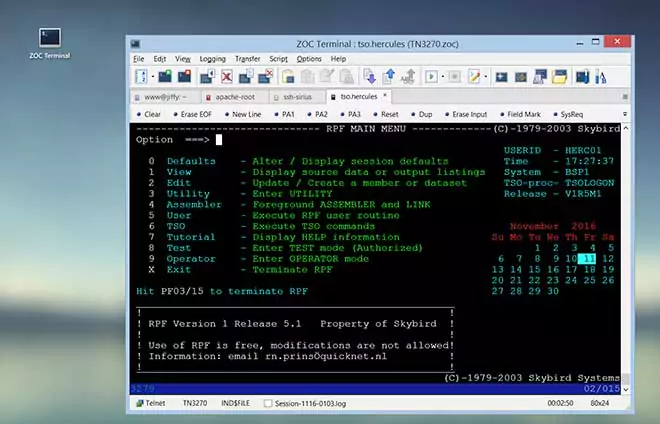Click the 'Defaults' menu entry text
Image resolution: width=660 pixels, height=424 pixels.
click(x=191, y=161)
